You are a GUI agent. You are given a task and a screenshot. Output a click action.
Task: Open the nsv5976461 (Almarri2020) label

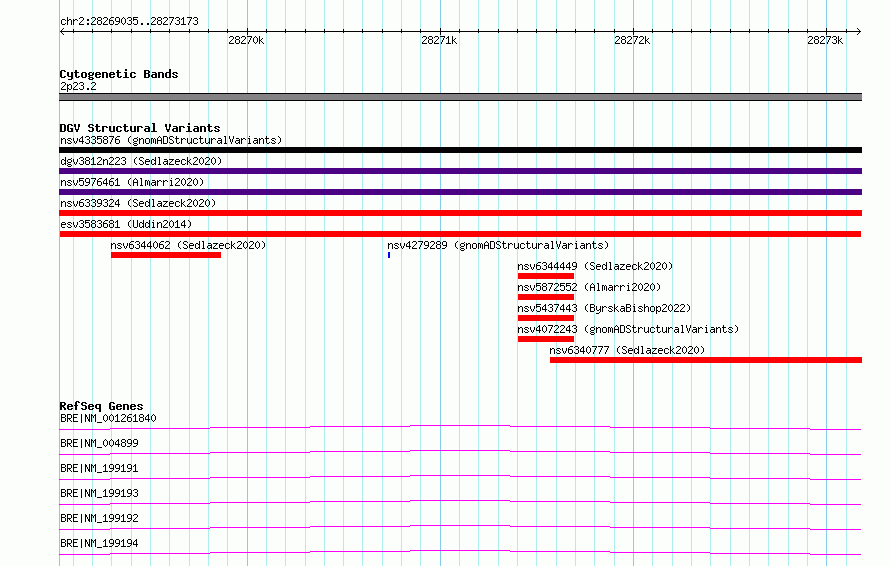132,182
